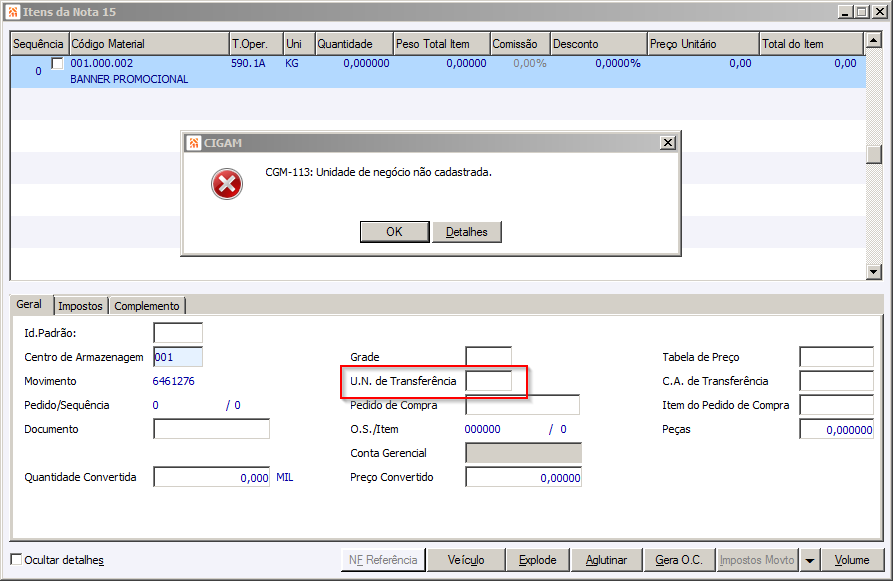
Task: Click the Itens da Nota window logo icon
Action: pyautogui.click(x=13, y=11)
